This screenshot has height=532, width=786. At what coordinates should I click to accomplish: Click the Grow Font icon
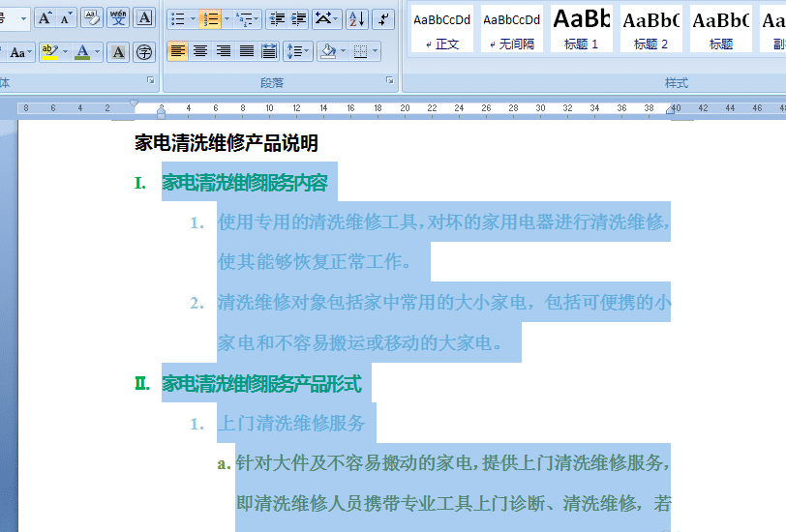(45, 18)
